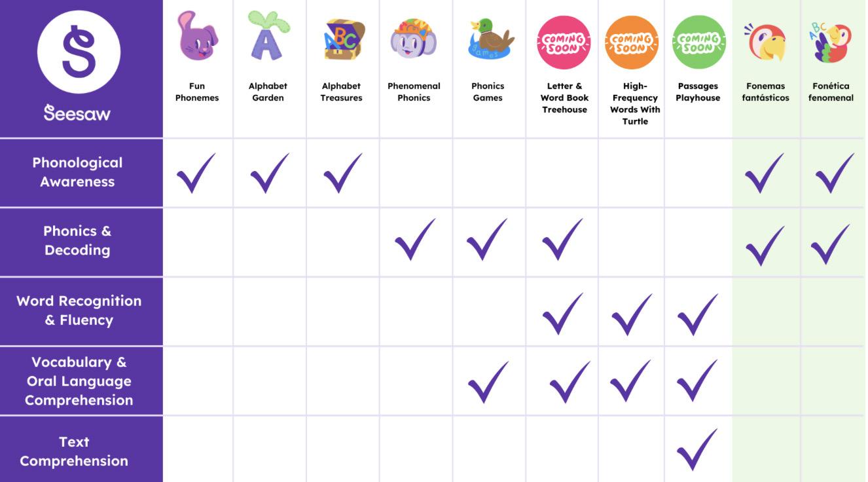Open the Alphabet Garden letter A icon
Screen dimensions: 868x482
click(268, 36)
